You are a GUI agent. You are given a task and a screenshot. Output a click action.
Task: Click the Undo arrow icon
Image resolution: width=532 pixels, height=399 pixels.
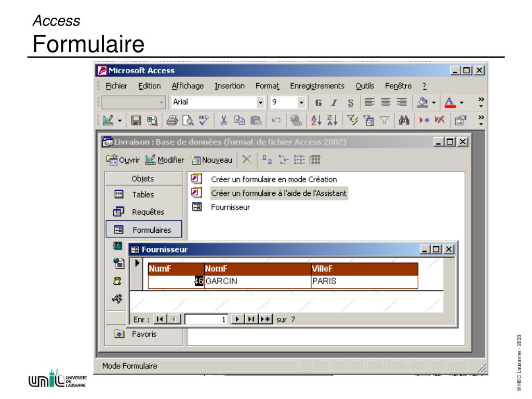click(x=276, y=121)
